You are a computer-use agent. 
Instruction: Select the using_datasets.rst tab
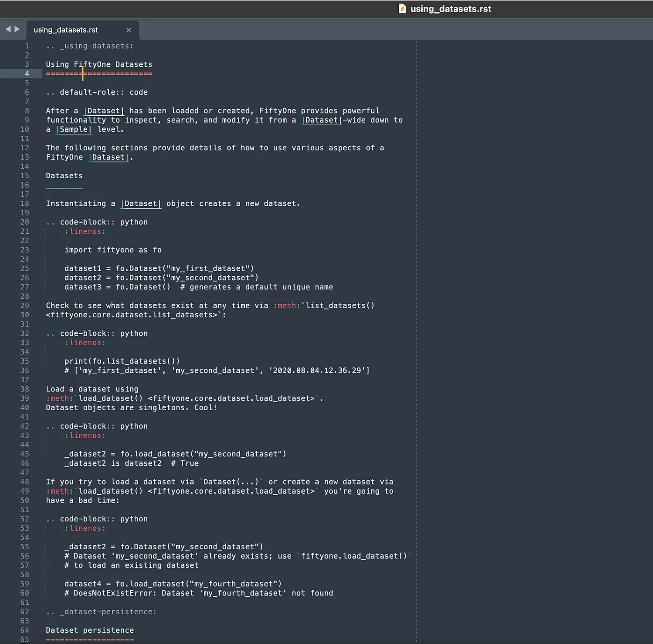[66, 30]
